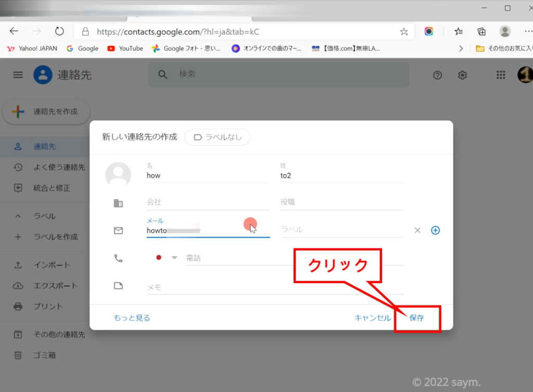Screen dimensions: 533x392
Task: Click the help question mark icon
Action: [438, 75]
